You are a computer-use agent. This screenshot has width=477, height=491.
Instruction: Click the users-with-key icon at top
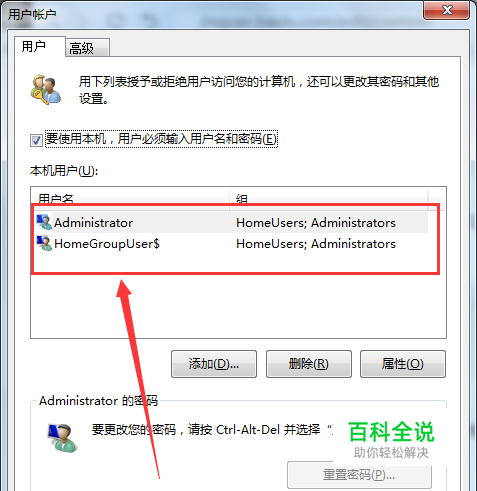pos(46,89)
